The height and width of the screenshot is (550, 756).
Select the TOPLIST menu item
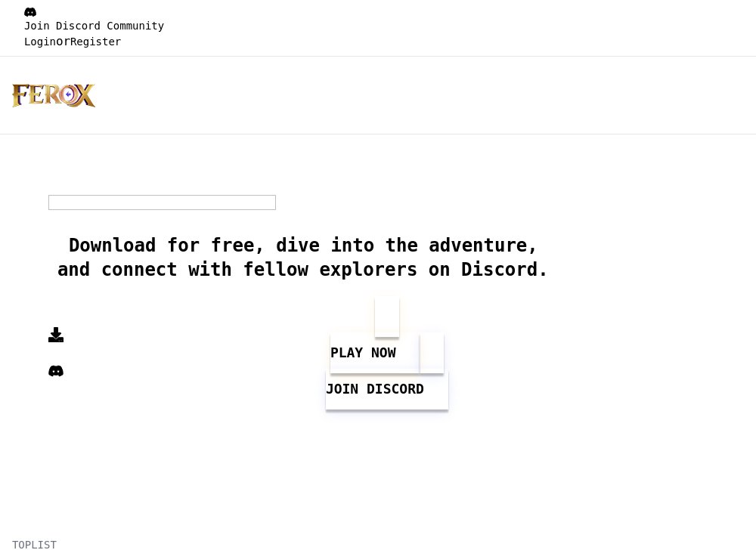[x=34, y=544]
